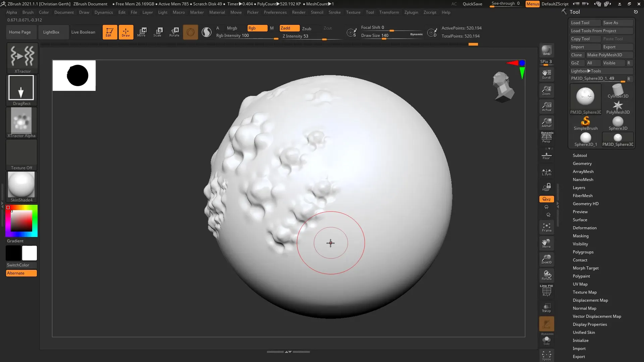644x362 pixels.
Task: Expand the Deformation section
Action: coord(584,228)
